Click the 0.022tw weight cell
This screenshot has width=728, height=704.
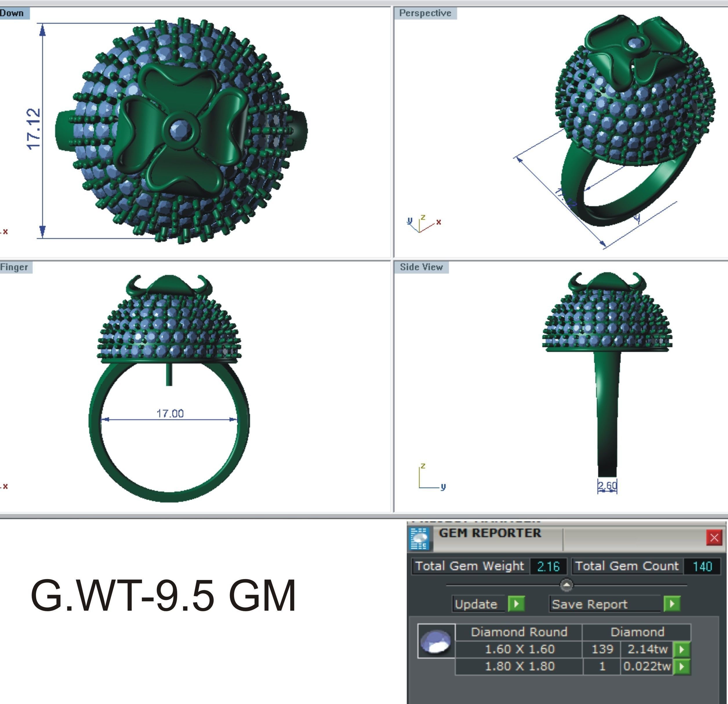tap(647, 667)
